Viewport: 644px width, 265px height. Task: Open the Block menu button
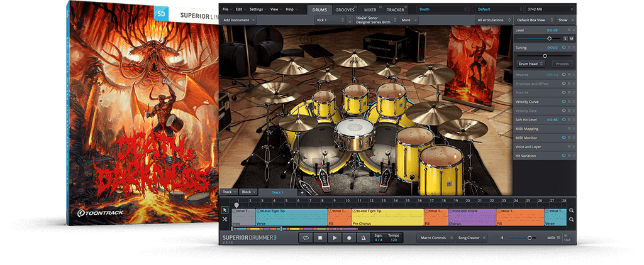[248, 192]
